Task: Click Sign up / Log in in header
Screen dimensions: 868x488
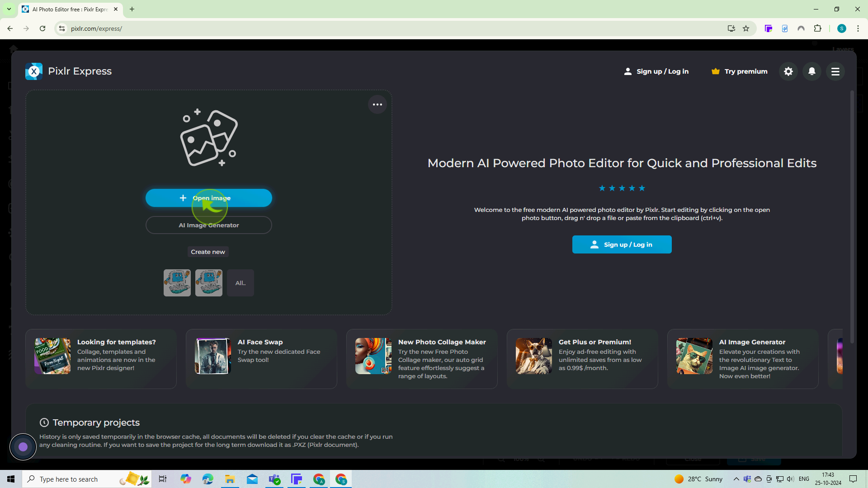Action: (x=656, y=71)
